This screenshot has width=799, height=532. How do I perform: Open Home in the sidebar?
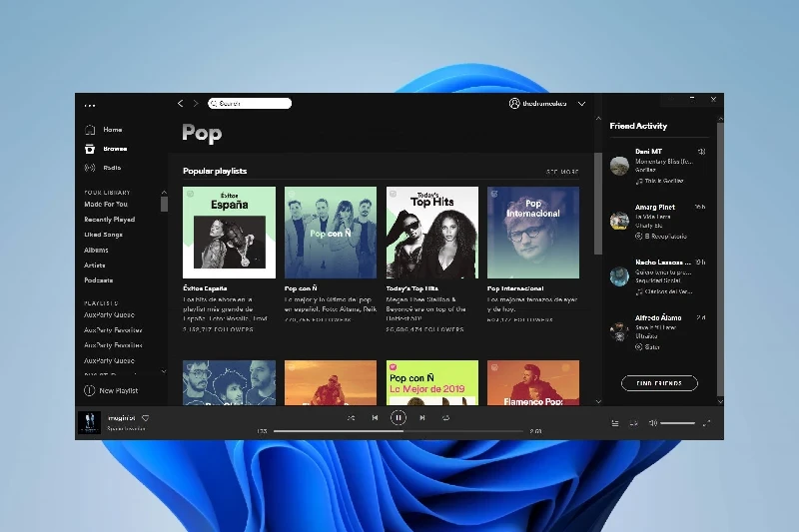[x=112, y=130]
